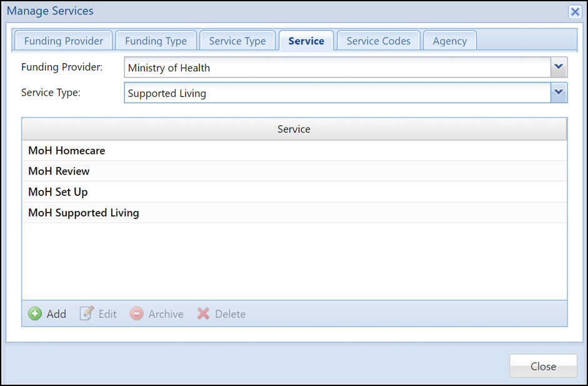Click the Close button

point(543,366)
